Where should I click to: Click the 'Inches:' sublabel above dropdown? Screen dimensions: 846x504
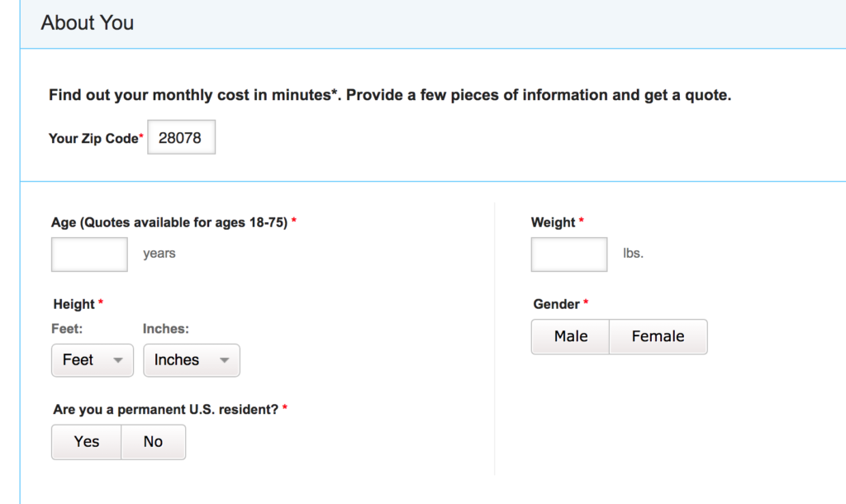point(166,329)
